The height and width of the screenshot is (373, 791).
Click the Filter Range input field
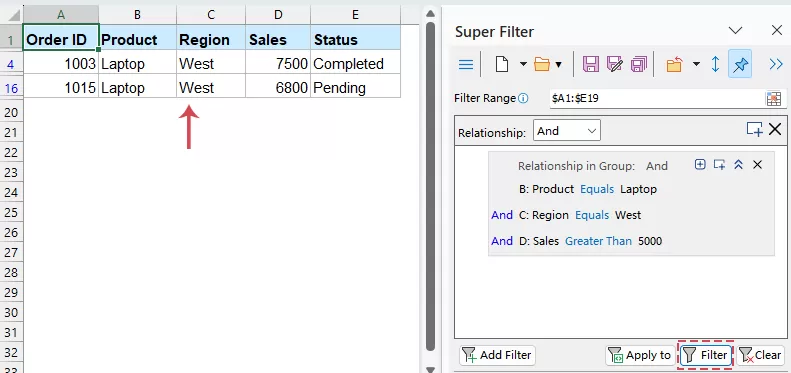pyautogui.click(x=657, y=98)
